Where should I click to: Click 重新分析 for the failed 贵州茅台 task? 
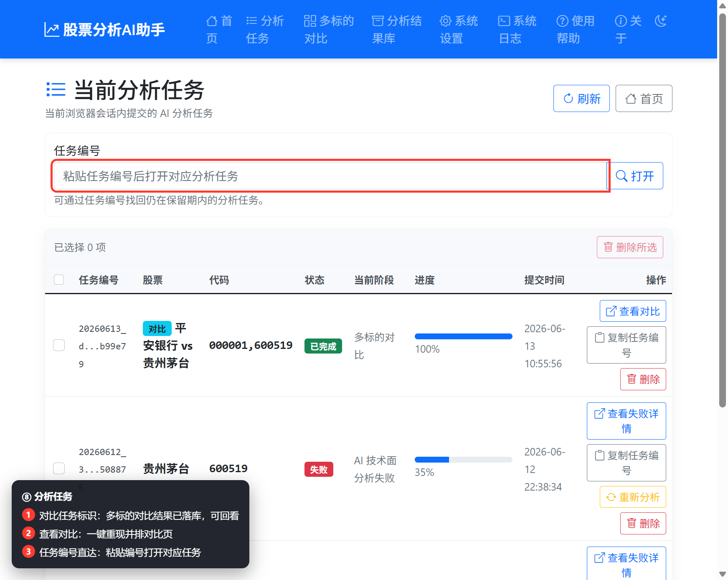pos(633,497)
